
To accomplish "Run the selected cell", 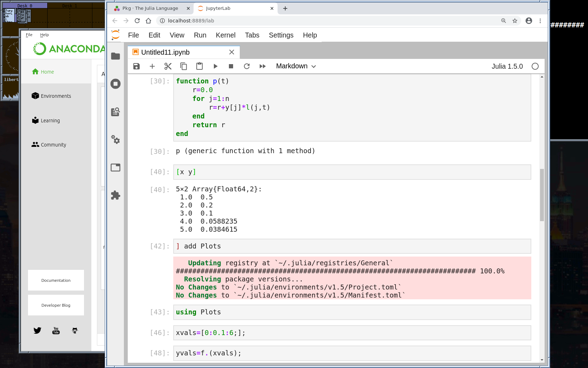I will click(x=215, y=66).
